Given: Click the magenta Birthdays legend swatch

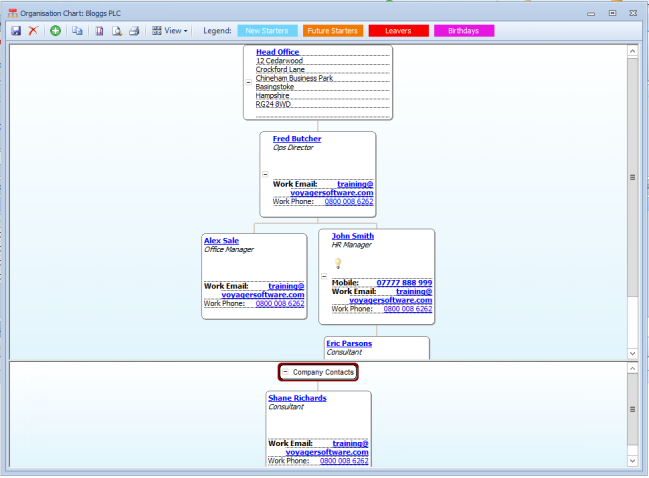Looking at the screenshot, I should (463, 31).
